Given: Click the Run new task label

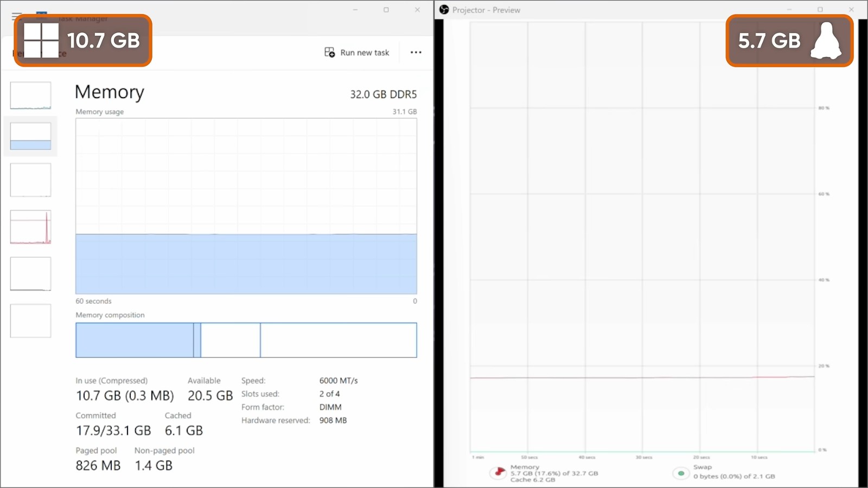Looking at the screenshot, I should pyautogui.click(x=365, y=53).
